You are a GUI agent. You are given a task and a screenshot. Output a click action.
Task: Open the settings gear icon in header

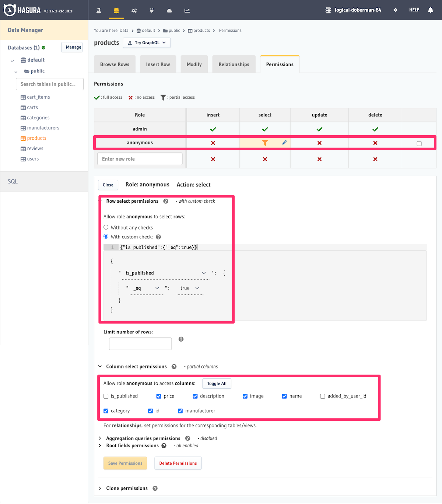click(x=395, y=10)
